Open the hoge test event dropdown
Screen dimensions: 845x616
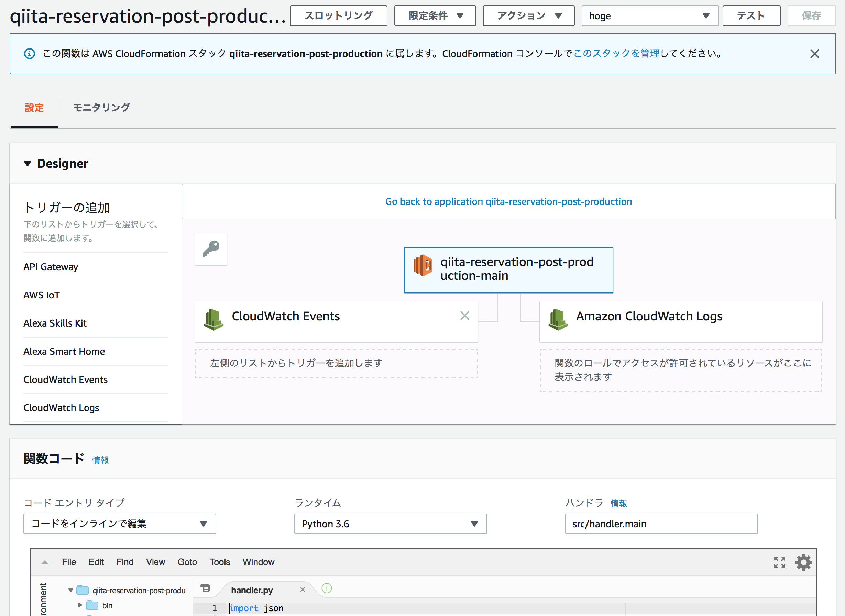(x=650, y=16)
